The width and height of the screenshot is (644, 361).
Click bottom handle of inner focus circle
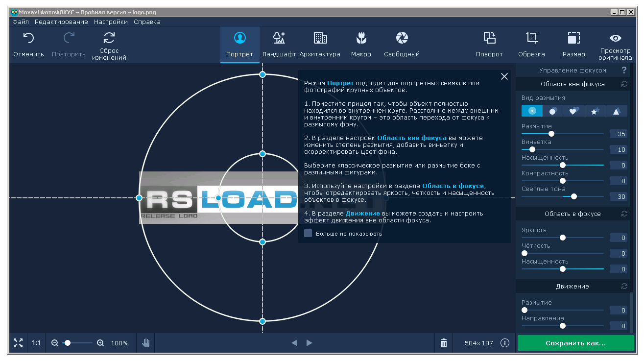(x=262, y=242)
